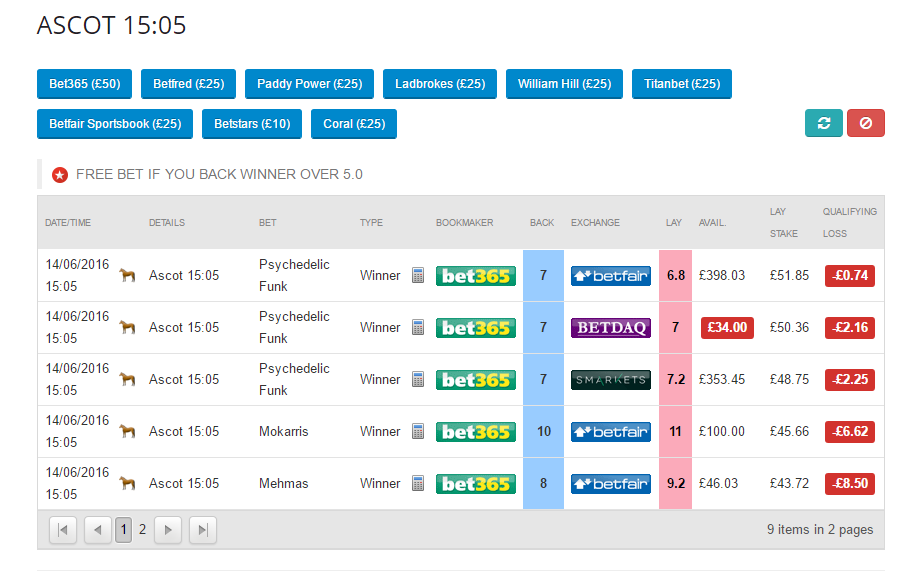The width and height of the screenshot is (914, 573).
Task: Click lay odds 9.2 cell
Action: point(676,483)
